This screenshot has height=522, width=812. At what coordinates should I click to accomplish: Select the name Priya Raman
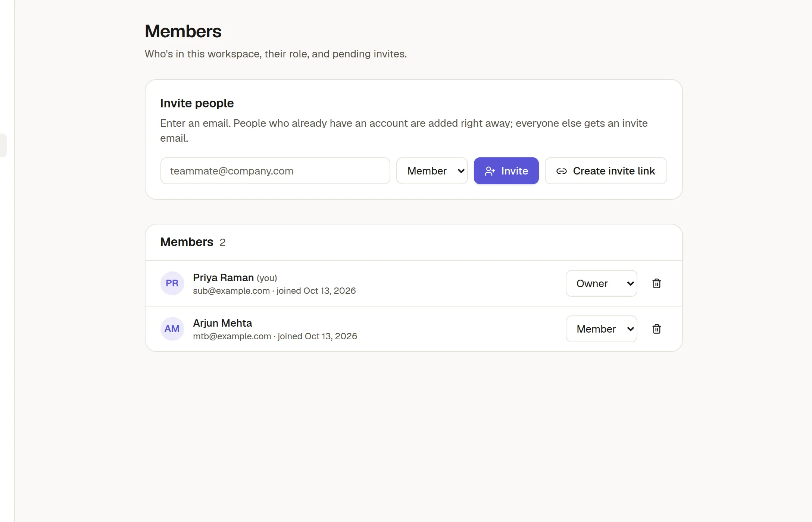(223, 277)
